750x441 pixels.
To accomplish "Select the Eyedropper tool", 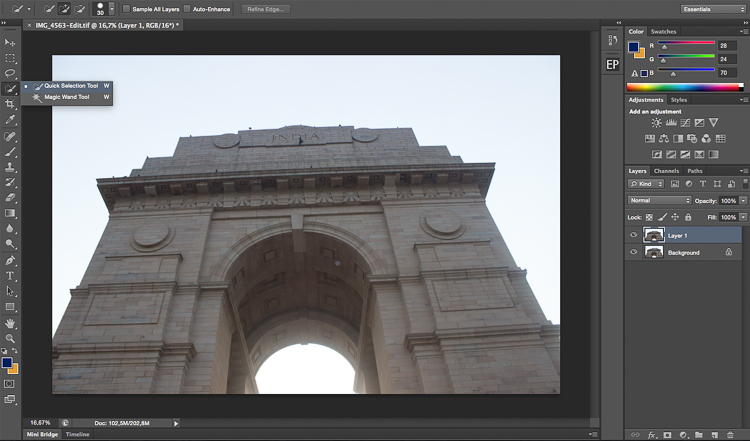I will 10,120.
